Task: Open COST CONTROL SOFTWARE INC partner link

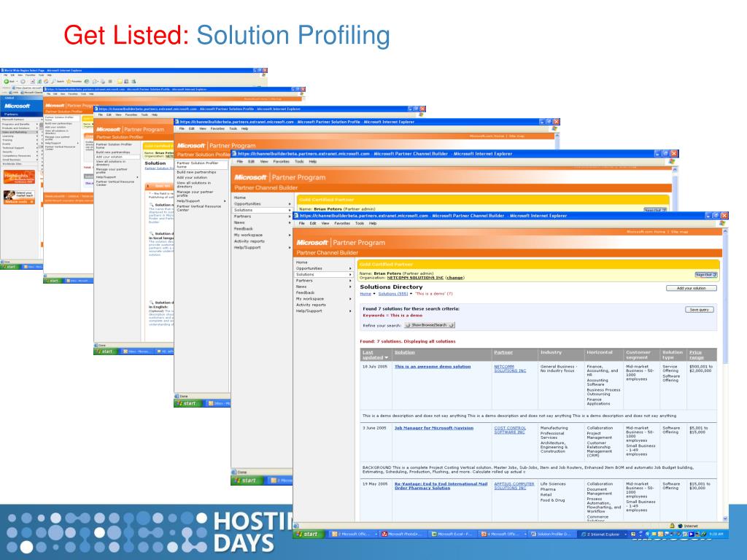Action: coord(510,430)
